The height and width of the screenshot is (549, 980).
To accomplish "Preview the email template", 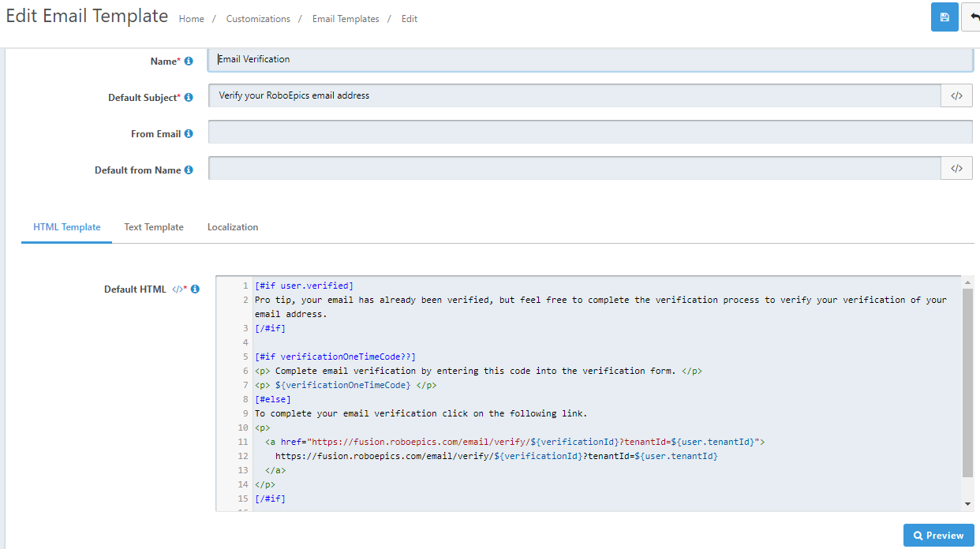I will pyautogui.click(x=938, y=535).
